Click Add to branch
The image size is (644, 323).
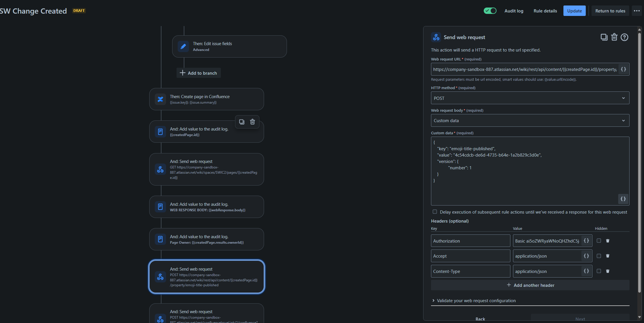pos(199,73)
